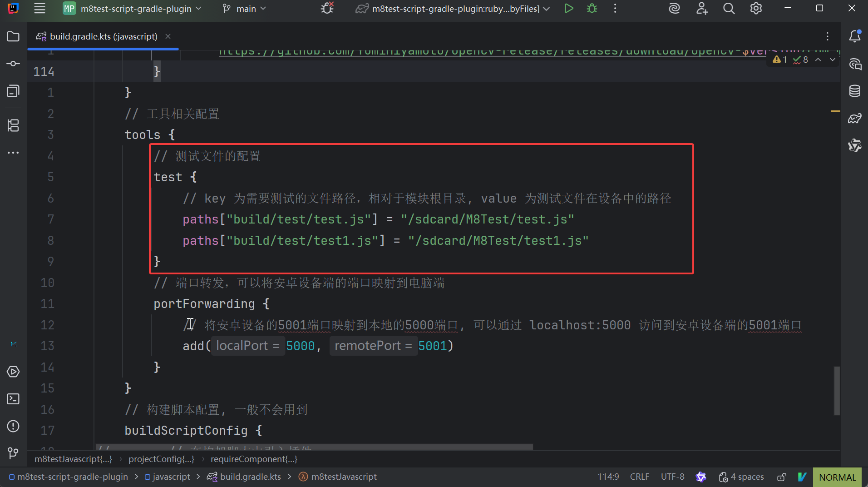This screenshot has height=487, width=868.
Task: Debug the current configuration
Action: pos(592,9)
